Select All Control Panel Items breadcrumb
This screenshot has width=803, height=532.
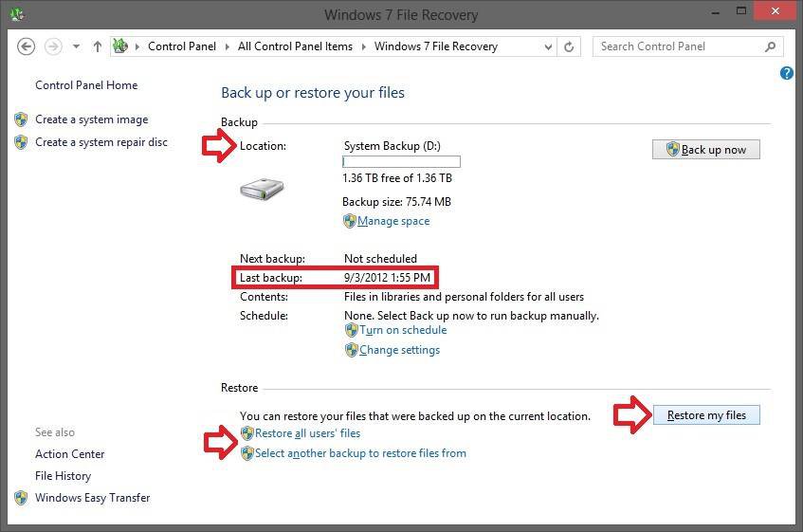[295, 46]
